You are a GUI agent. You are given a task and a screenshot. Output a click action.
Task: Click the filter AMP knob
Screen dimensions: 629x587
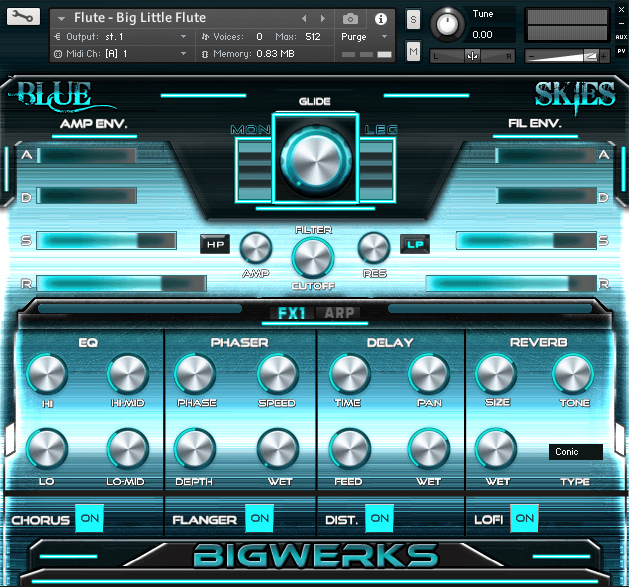(256, 248)
